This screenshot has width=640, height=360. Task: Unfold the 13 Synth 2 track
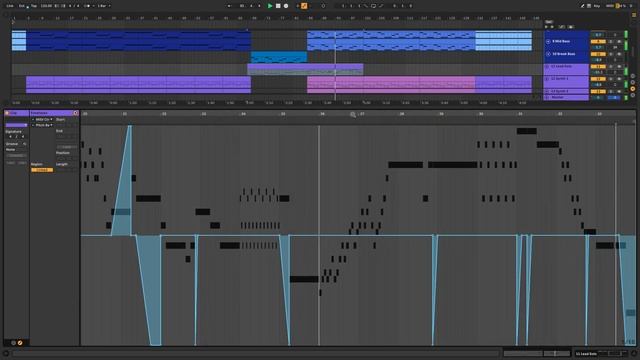point(547,91)
